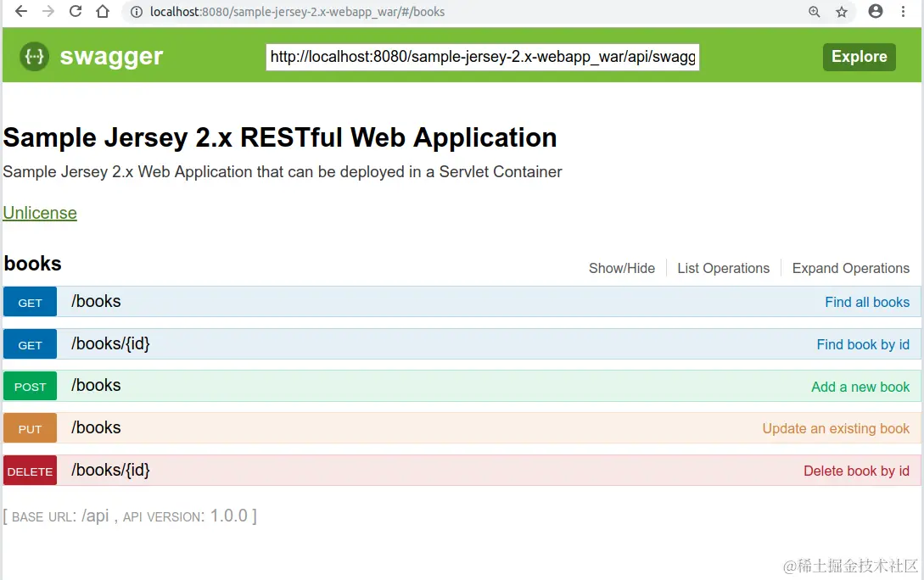Screen dimensions: 924x580
Task: Open the browser three-dot menu
Action: (x=903, y=11)
